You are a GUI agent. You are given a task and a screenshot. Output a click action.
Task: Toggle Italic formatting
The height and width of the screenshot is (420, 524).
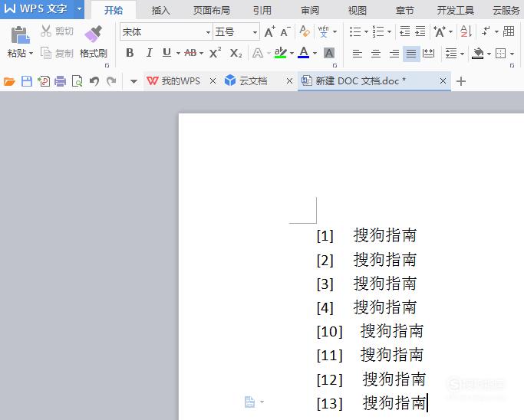pyautogui.click(x=149, y=53)
